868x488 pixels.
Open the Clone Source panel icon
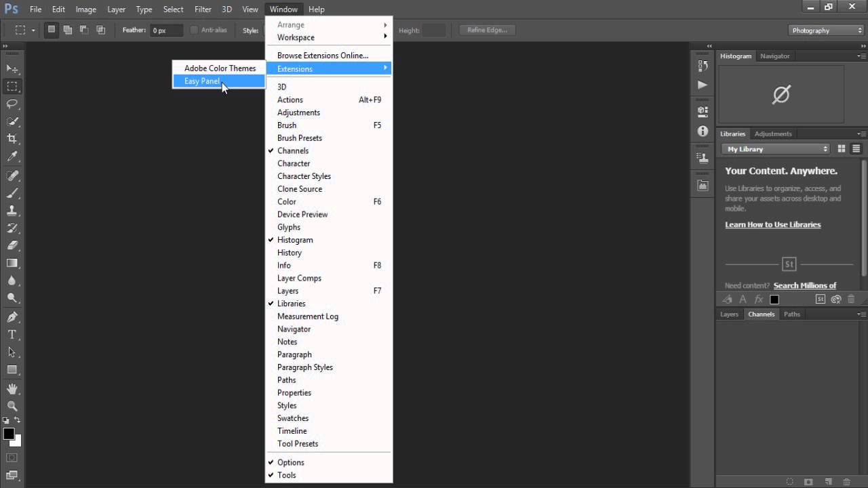click(x=703, y=157)
